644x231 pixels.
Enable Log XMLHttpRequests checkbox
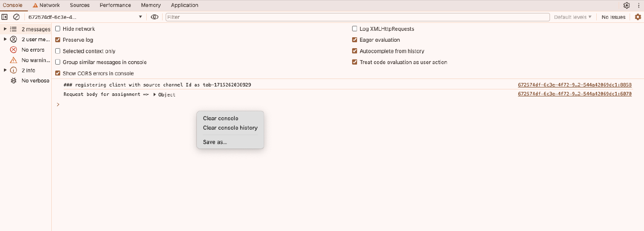click(355, 29)
